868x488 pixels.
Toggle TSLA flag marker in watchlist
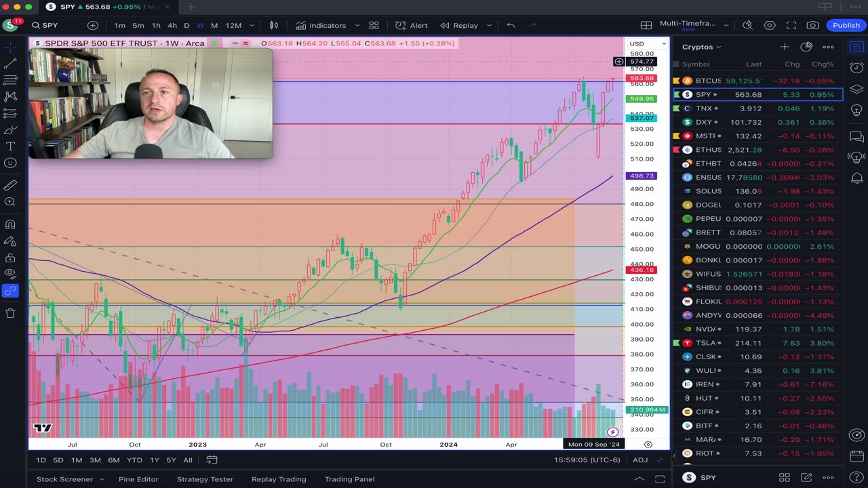(x=676, y=343)
